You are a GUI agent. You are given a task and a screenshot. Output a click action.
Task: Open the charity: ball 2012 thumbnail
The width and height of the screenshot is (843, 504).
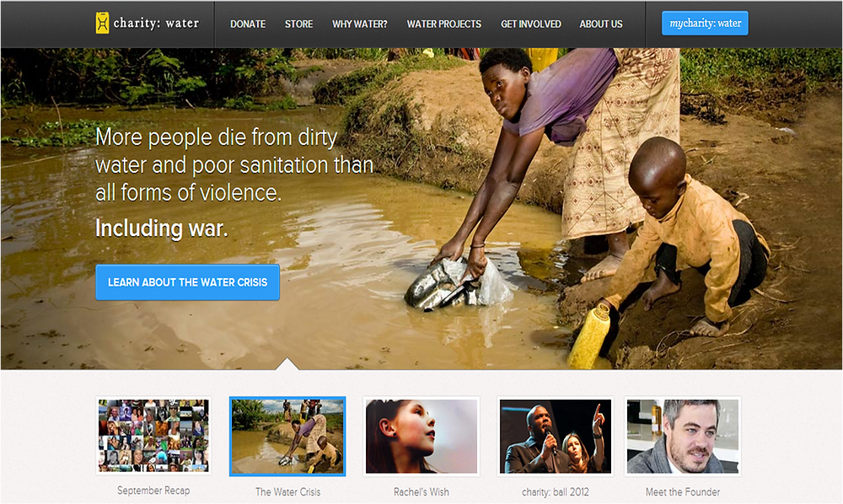tap(556, 437)
